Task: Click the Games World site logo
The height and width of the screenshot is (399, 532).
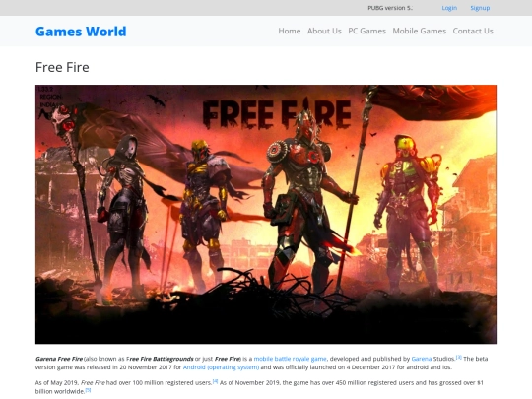Action: [81, 32]
